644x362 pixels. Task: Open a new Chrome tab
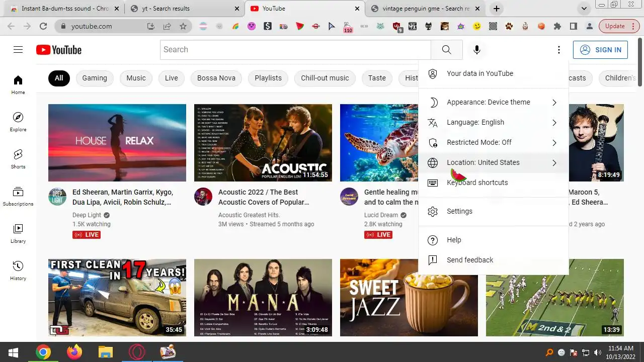[x=497, y=9]
